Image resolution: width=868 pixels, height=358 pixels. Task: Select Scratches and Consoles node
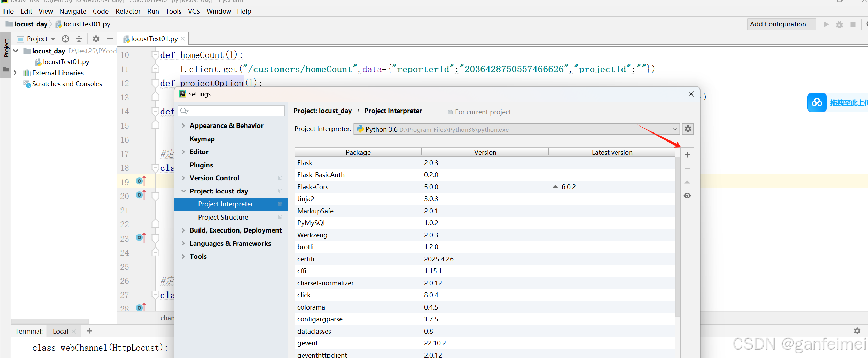tap(63, 84)
